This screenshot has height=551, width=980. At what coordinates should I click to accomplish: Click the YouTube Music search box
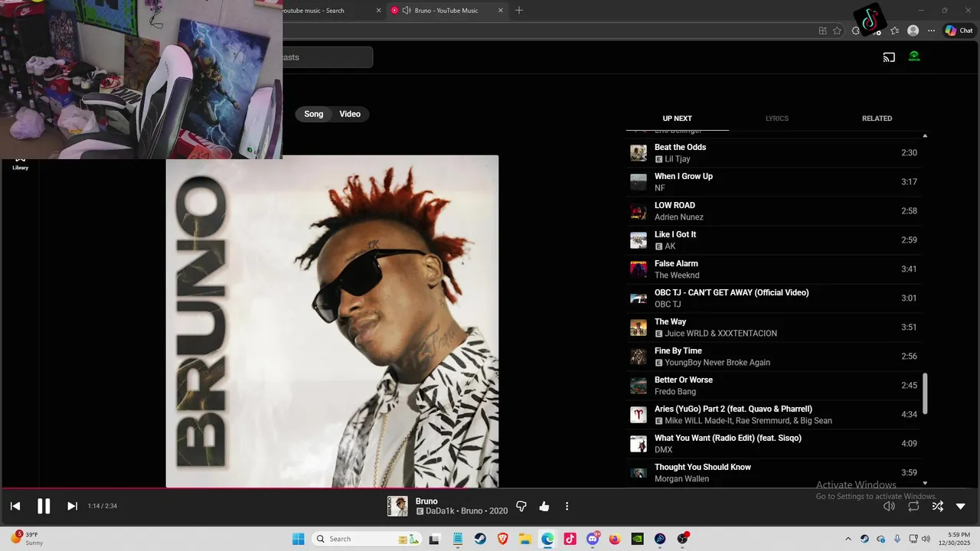pyautogui.click(x=328, y=57)
